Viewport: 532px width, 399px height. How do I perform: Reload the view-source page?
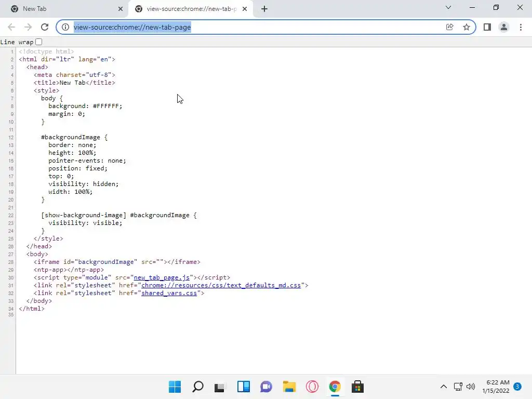tap(45, 27)
